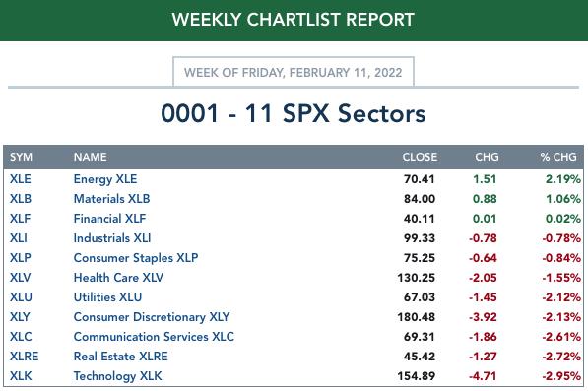Open Communication Services XLC chart
Screen dimensions: 588x391
(154, 336)
